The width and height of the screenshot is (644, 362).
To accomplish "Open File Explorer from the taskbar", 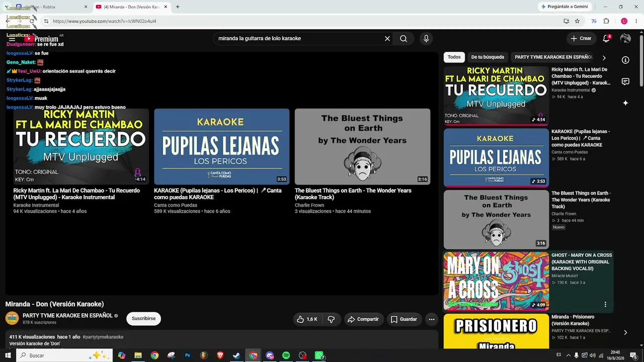I will pyautogui.click(x=138, y=355).
